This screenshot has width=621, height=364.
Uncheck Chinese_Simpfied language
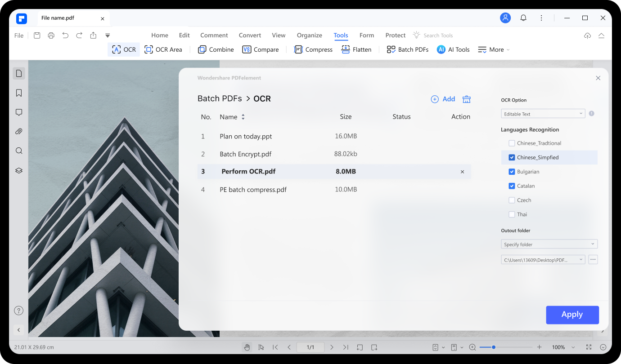click(512, 158)
